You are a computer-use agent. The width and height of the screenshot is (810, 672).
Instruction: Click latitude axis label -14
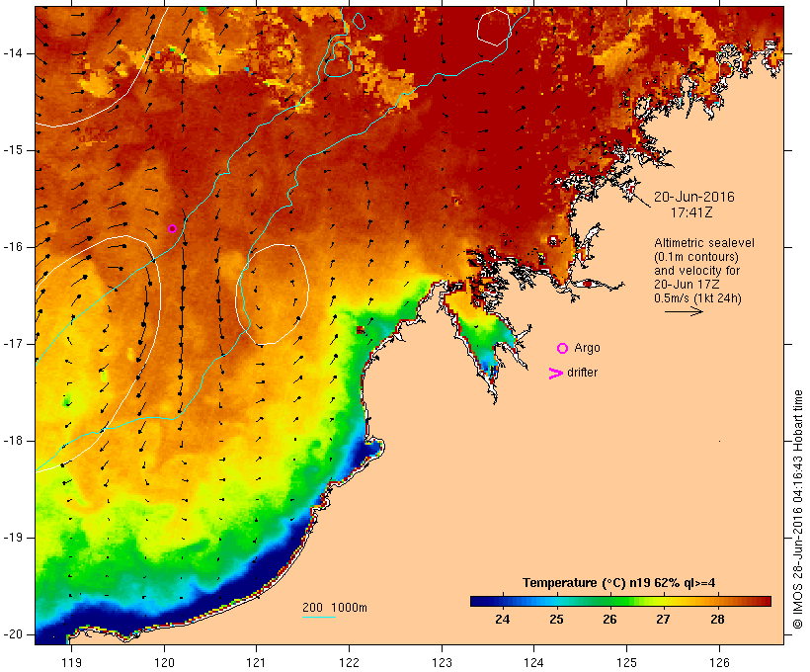click(x=13, y=53)
